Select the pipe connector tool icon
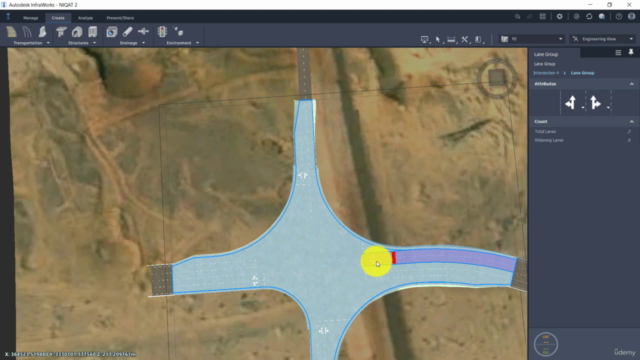Viewport: 640px width, 360px height. [x=143, y=31]
